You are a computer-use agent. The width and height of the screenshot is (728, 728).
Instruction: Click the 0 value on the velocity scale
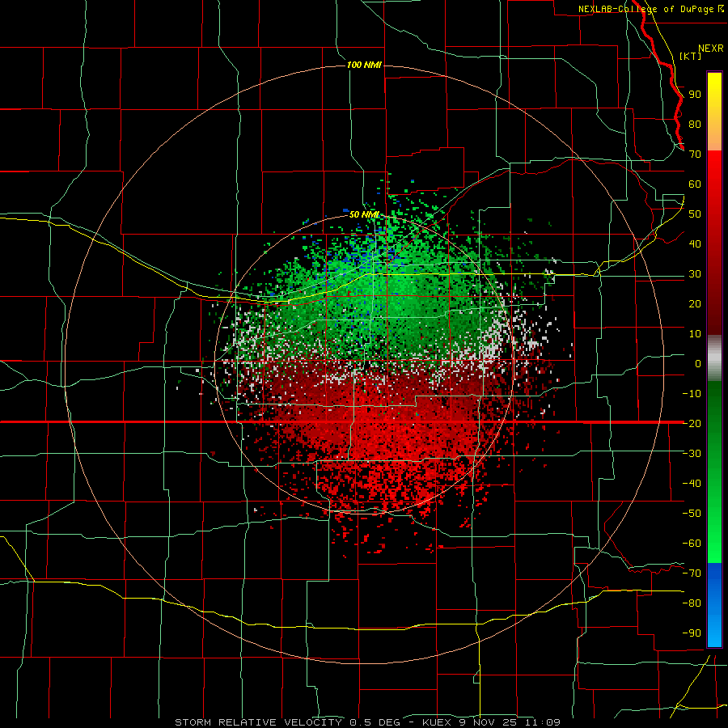pos(698,363)
